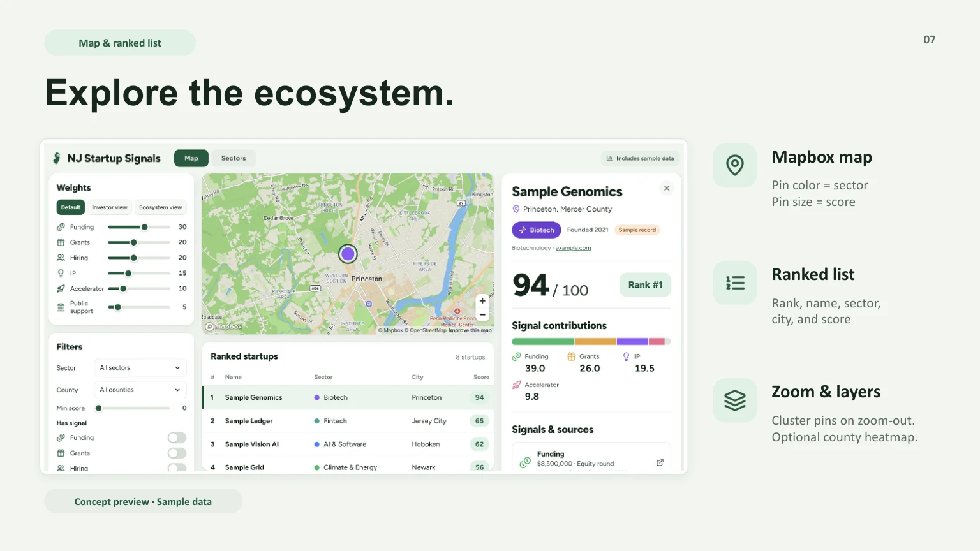Zoom in the map with plus

tap(482, 301)
